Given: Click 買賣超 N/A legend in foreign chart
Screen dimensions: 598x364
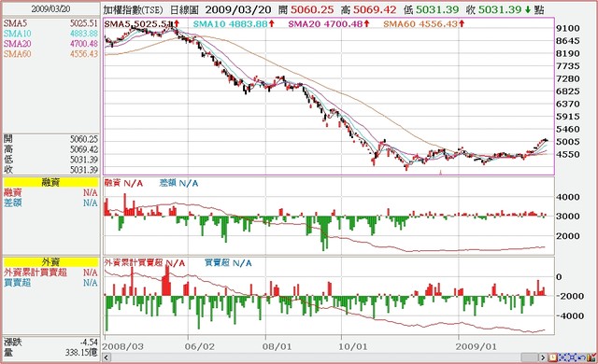Looking at the screenshot, I should [x=228, y=263].
